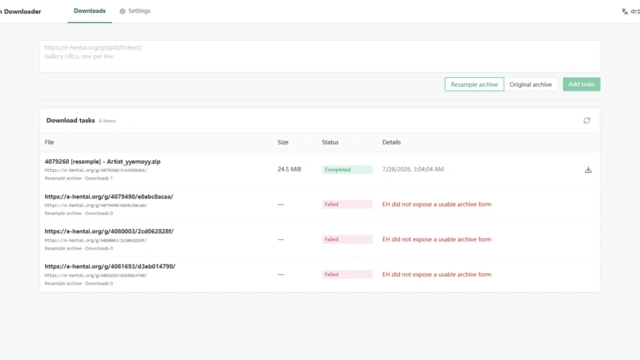Select the Resample archive option
640x360 pixels.
point(474,84)
